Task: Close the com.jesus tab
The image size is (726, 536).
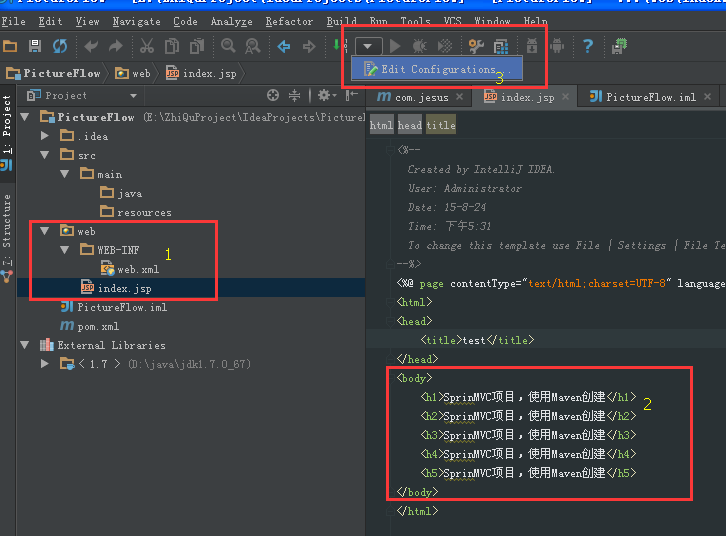Action: coord(459,97)
